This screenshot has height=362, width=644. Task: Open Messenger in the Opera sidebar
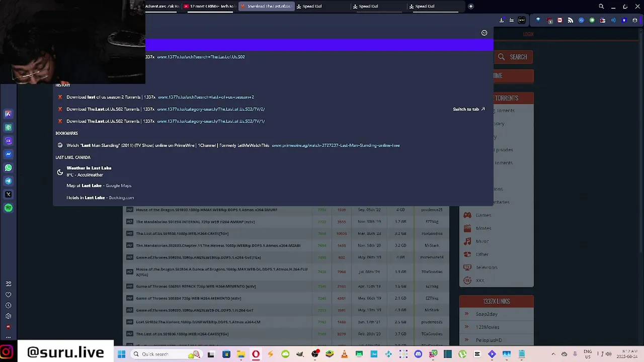(8, 154)
